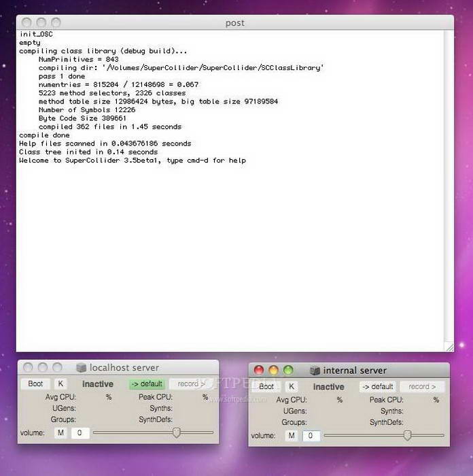Click K button in internal server window
Image resolution: width=473 pixels, height=476 pixels.
(x=292, y=386)
